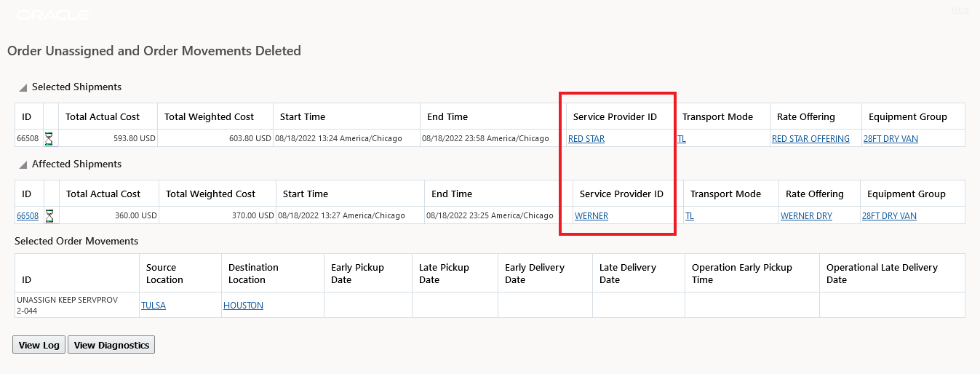The width and height of the screenshot is (980, 374).
Task: Click hourglass status icon in Affected Shipments row
Action: coord(49,215)
